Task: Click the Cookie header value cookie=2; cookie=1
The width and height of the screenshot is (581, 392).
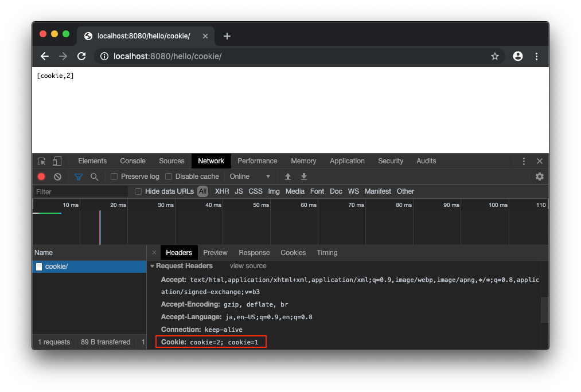Action: coord(224,342)
